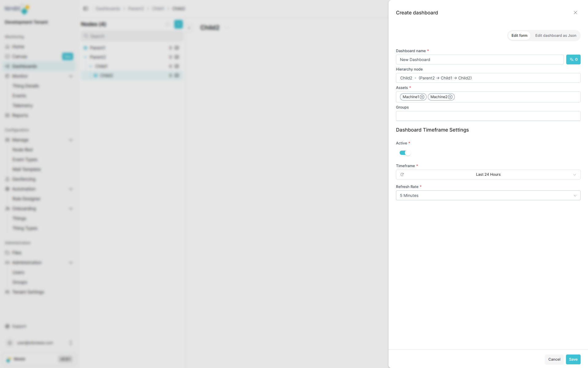Viewport: 588px width, 368px height.
Task: Switch to Edit dashboard as Json tab
Action: [556, 35]
